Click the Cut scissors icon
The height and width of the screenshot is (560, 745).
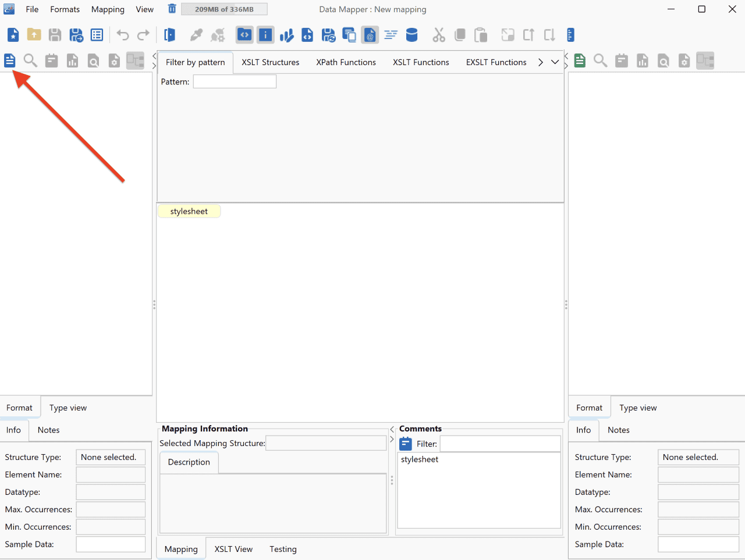click(439, 35)
